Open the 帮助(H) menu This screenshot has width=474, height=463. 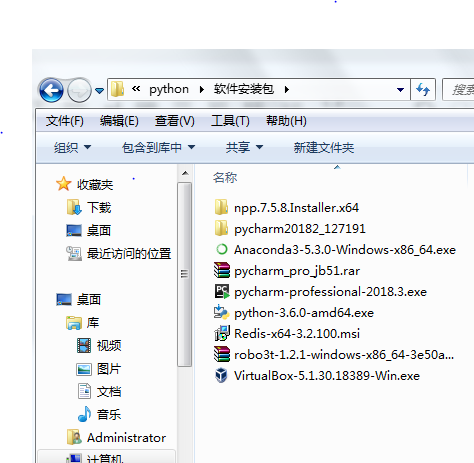tap(286, 121)
